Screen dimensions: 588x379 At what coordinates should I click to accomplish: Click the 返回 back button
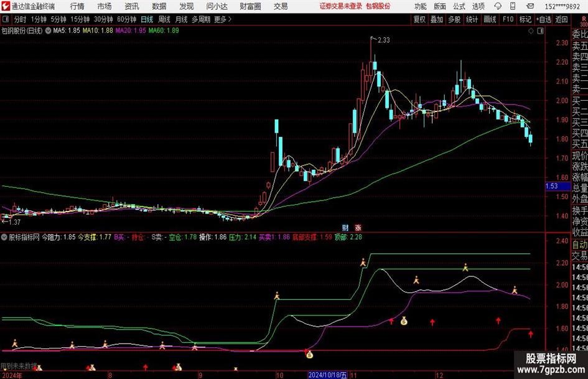click(561, 19)
